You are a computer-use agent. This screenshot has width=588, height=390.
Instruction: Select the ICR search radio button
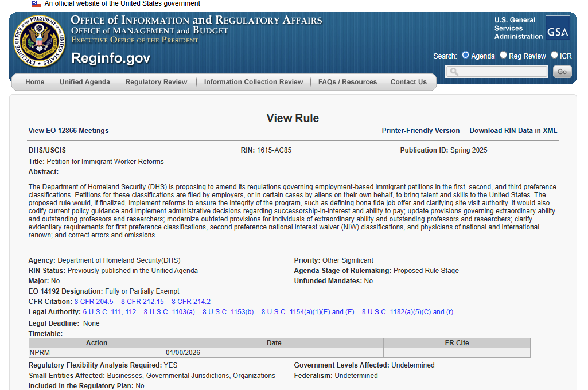point(554,55)
